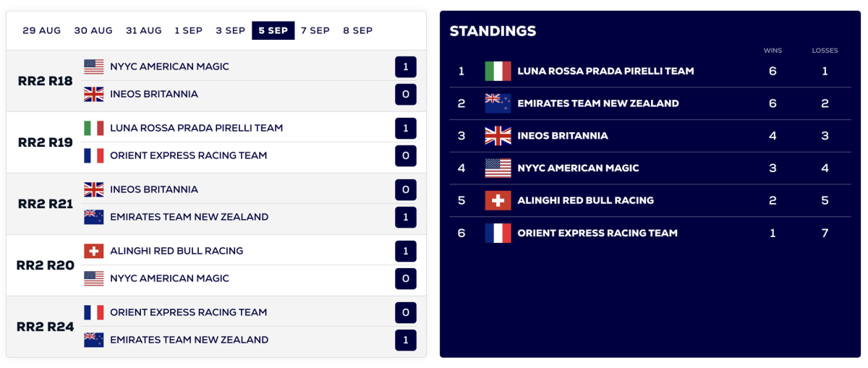This screenshot has height=368, width=868.
Task: Click the Italian flag in race RR2 R19
Action: 94,128
